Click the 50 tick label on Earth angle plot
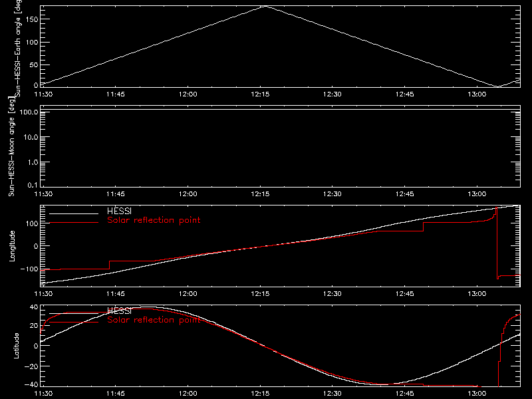The width and height of the screenshot is (532, 399). [34, 65]
